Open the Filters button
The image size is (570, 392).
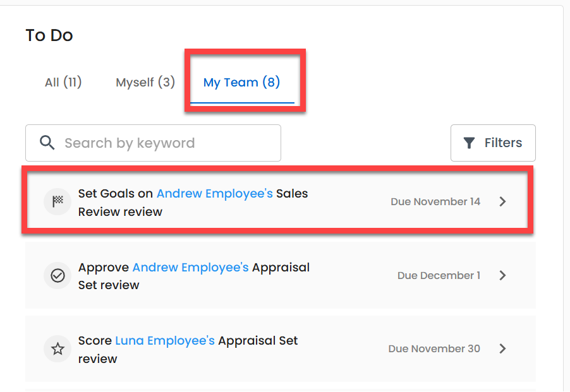click(x=493, y=143)
